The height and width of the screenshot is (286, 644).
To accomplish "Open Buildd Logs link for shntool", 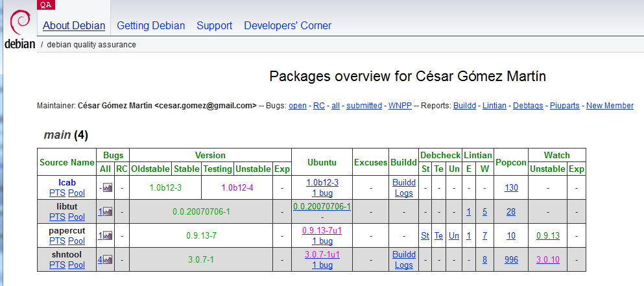I will coord(404,259).
